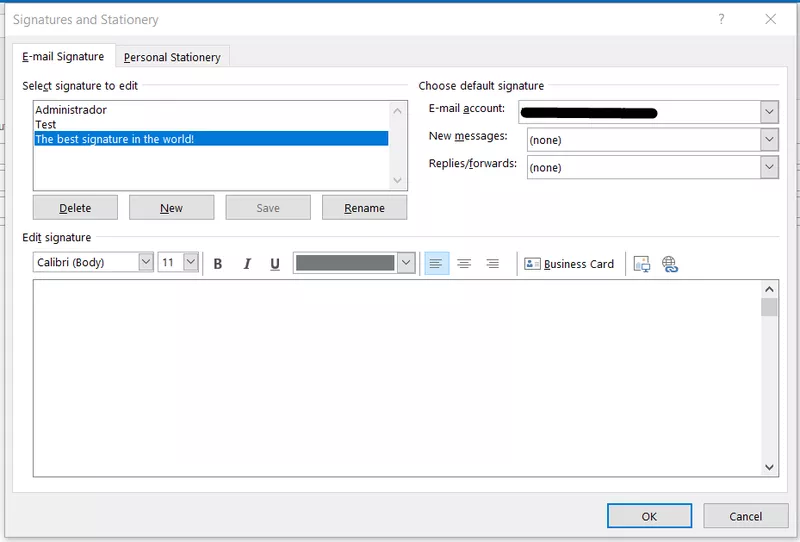Click the help question mark icon

point(721,19)
